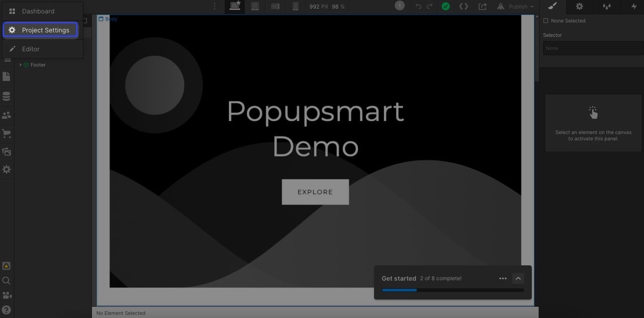Select the Popupsmart Demo heading

click(x=315, y=129)
